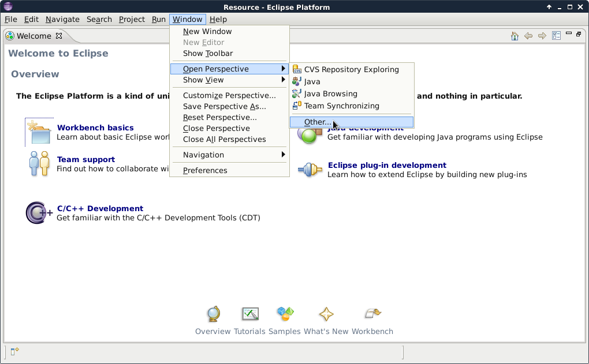The image size is (589, 364).
Task: Choose Other... in perspective submenu
Action: coord(352,122)
